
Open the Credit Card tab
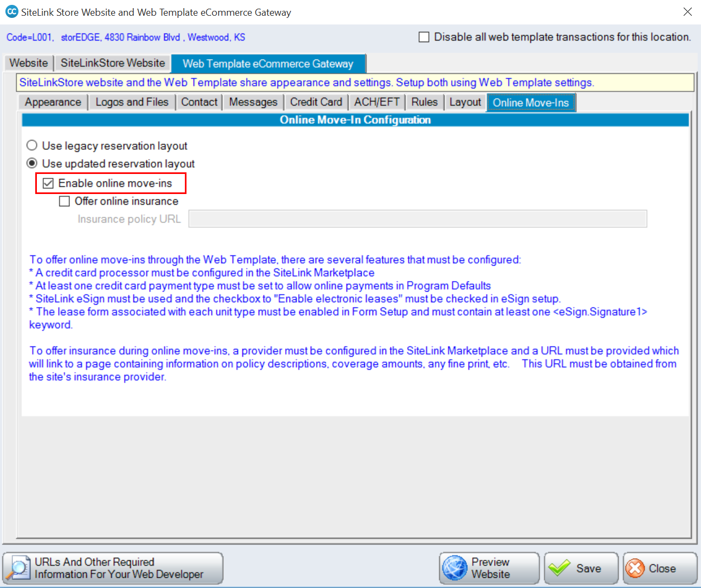[316, 102]
